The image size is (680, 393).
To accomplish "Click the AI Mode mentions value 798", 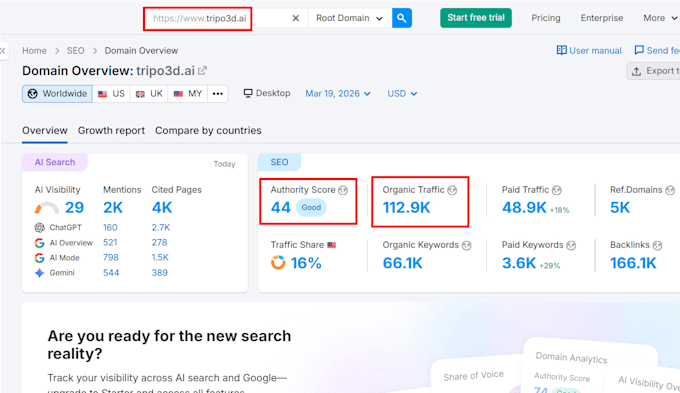I will pyautogui.click(x=111, y=258).
